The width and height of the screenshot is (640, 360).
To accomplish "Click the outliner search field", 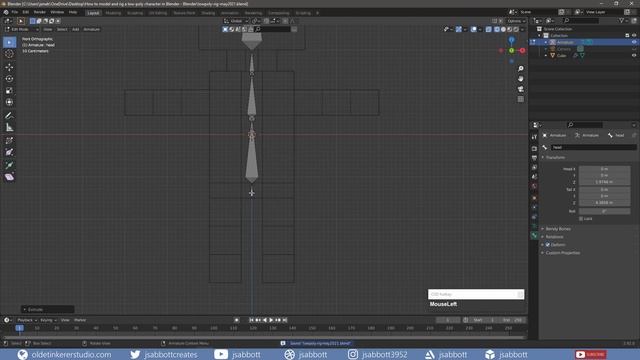I will click(x=581, y=20).
